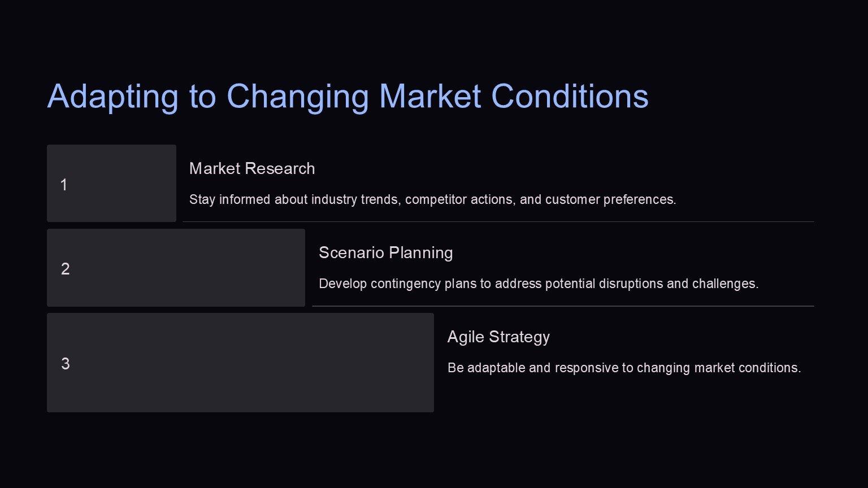The width and height of the screenshot is (868, 488).
Task: Click the slide title about Changing Market Conditions
Action: tap(348, 96)
